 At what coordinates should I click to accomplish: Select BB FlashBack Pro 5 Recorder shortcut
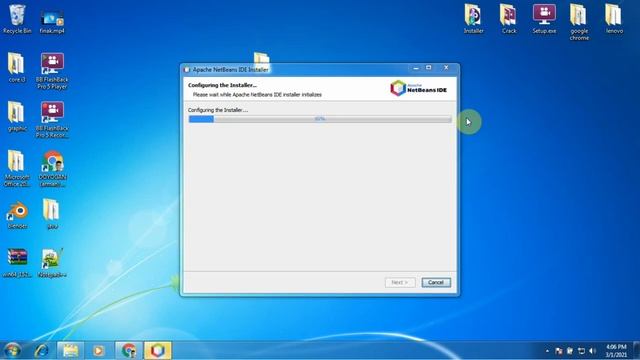(52, 120)
